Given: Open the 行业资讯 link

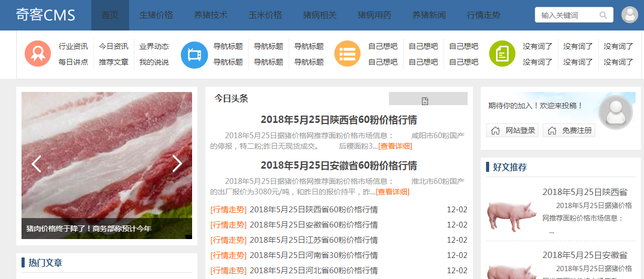Looking at the screenshot, I should [x=73, y=46].
